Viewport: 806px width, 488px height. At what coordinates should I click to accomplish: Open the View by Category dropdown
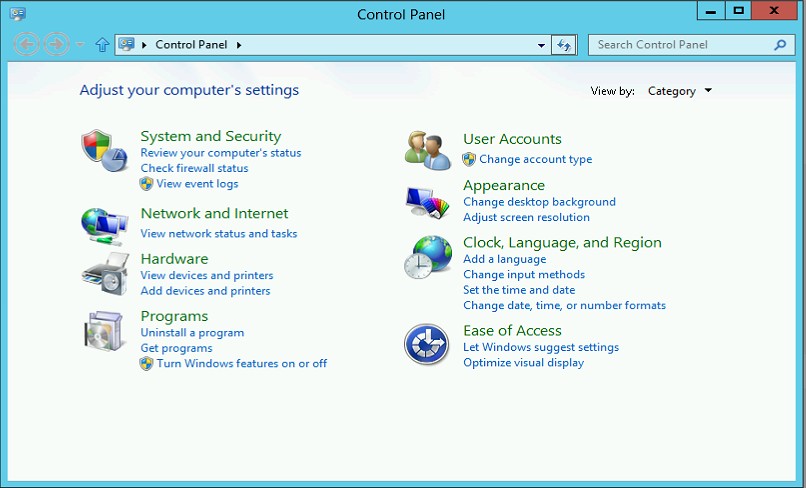[680, 91]
